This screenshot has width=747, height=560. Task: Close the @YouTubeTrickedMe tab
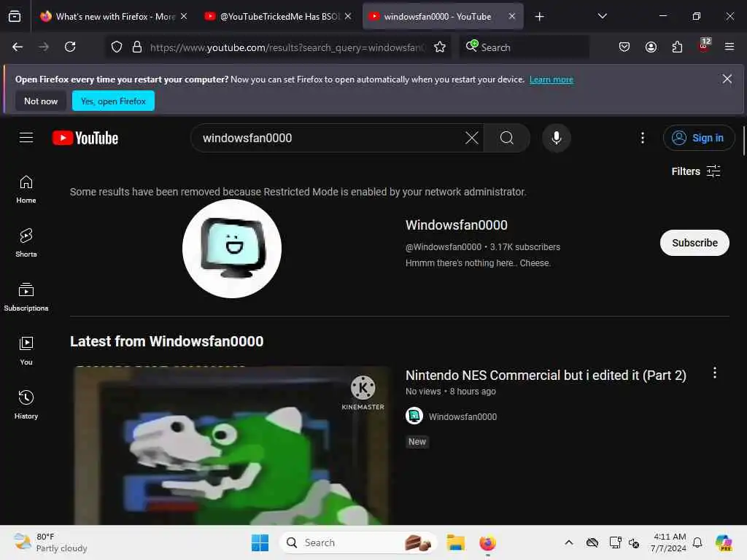pyautogui.click(x=348, y=16)
